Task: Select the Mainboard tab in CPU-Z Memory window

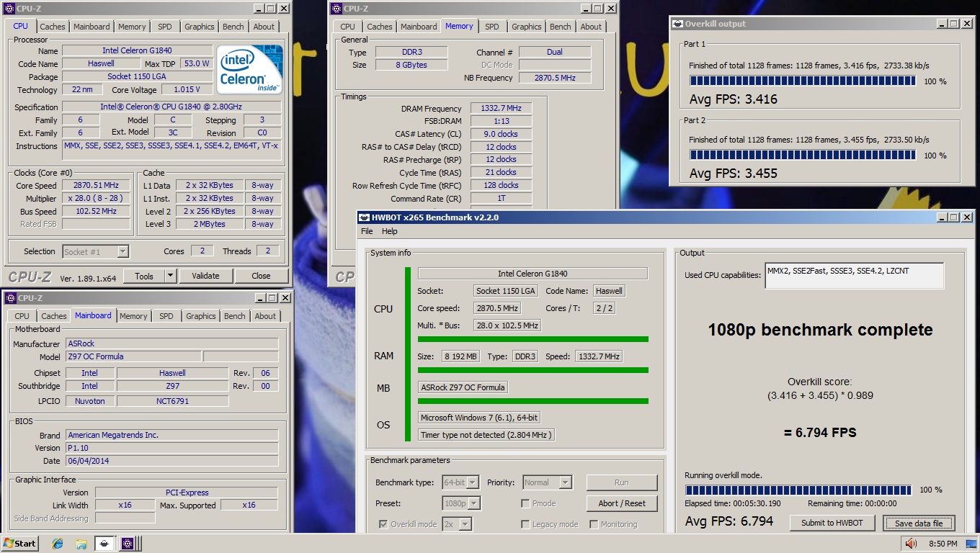Action: pos(419,27)
